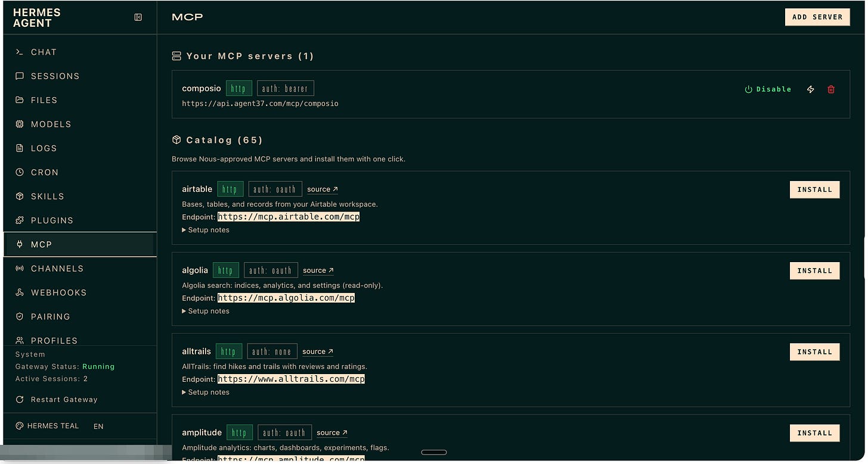Image resolution: width=868 pixels, height=464 pixels.
Task: Open the Pairing page
Action: (80, 316)
